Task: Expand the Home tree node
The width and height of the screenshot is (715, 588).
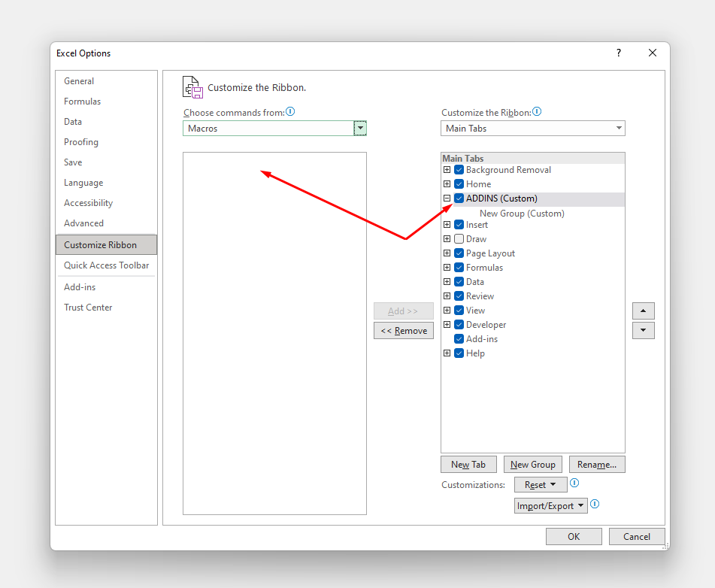Action: point(447,183)
